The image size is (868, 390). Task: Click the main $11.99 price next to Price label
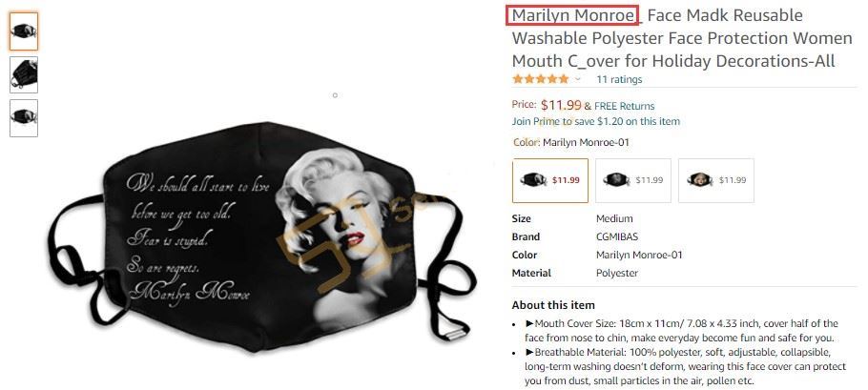pos(561,105)
